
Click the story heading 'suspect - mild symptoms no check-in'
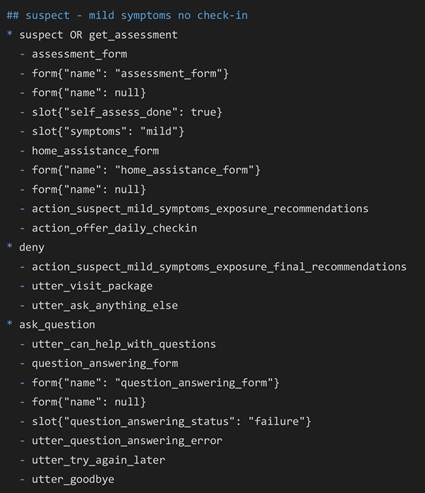[x=127, y=15]
